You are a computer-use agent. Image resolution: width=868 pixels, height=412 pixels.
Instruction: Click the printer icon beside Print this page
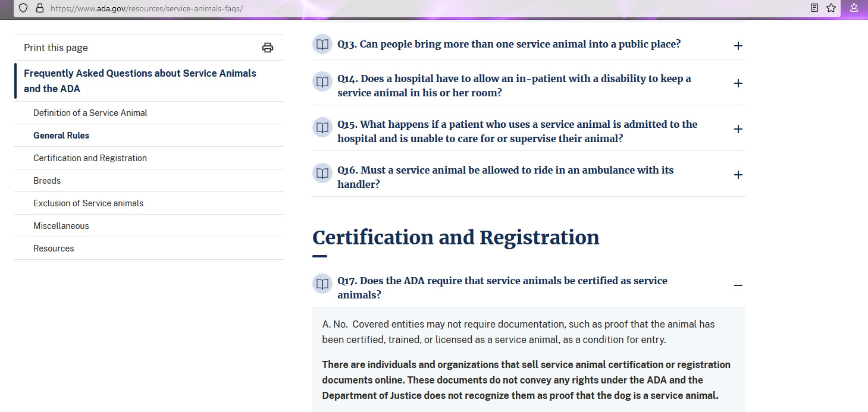(x=268, y=48)
